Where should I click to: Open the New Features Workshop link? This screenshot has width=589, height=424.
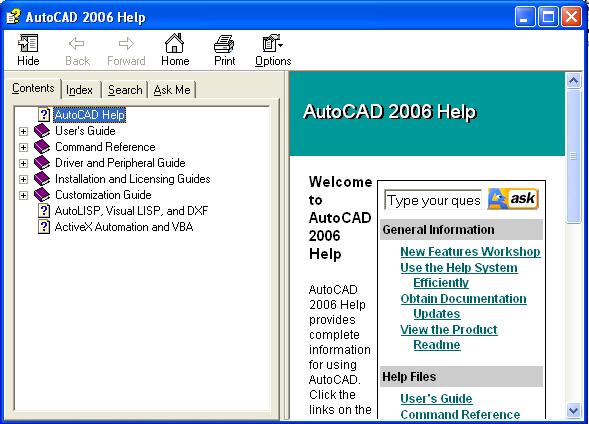[470, 251]
